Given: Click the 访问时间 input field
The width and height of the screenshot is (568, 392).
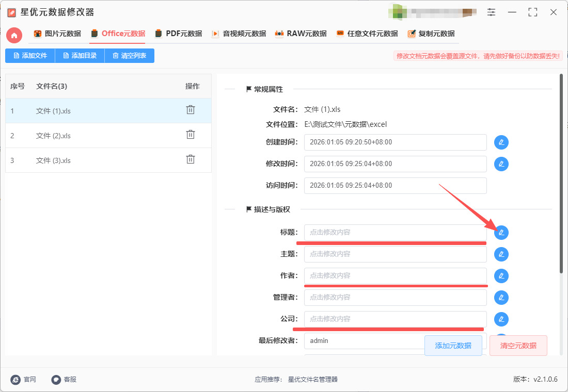Looking at the screenshot, I should tap(395, 186).
